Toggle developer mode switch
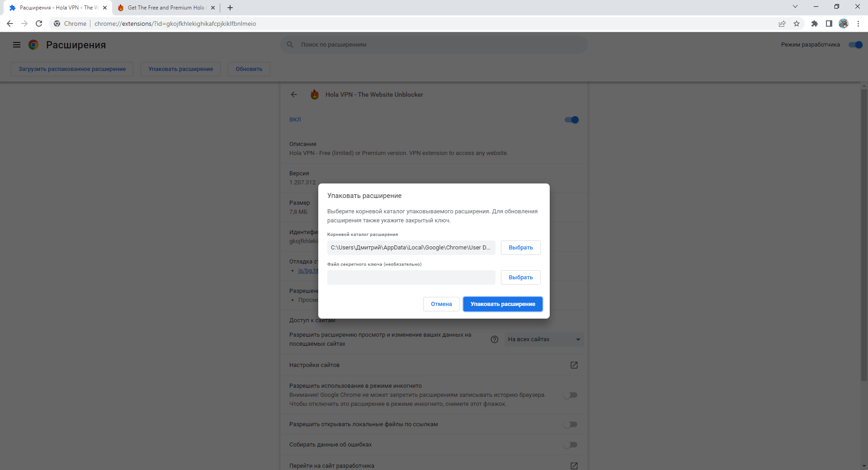Viewport: 868px width, 470px height. point(856,45)
